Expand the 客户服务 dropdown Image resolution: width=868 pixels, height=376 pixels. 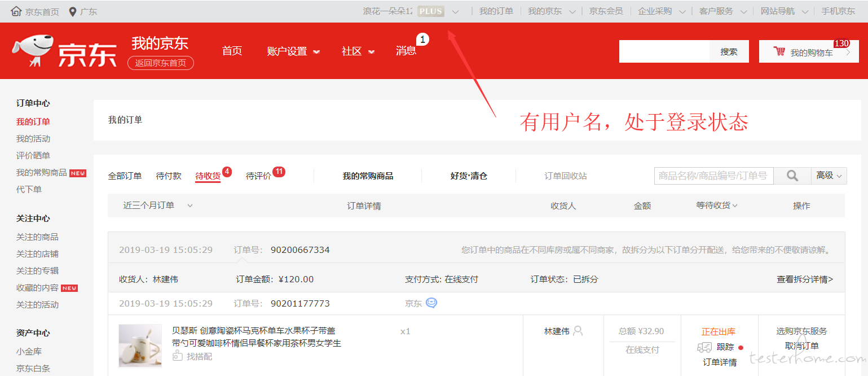743,12
